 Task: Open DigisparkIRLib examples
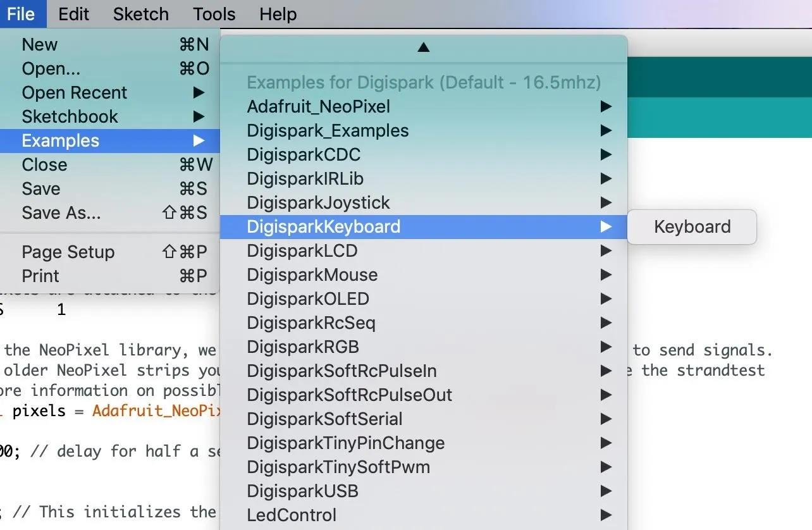[424, 178]
